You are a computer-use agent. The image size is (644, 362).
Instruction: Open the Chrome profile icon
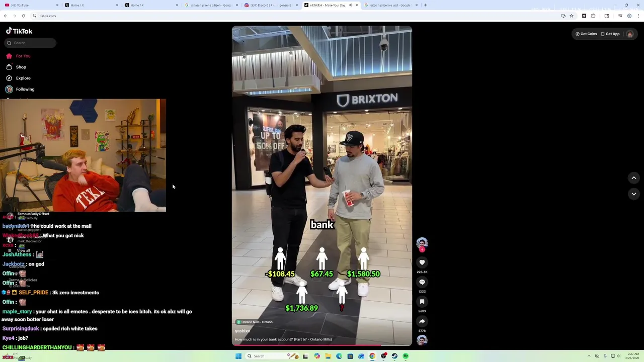[629, 16]
